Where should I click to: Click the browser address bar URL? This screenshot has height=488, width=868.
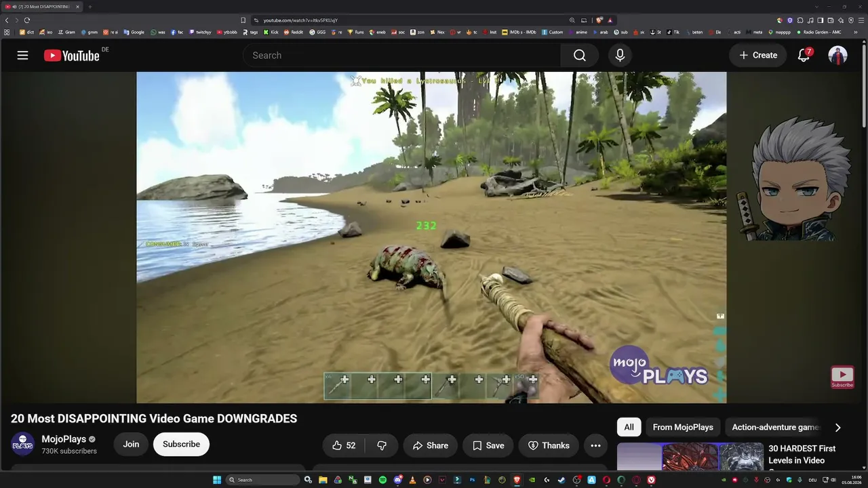point(300,20)
